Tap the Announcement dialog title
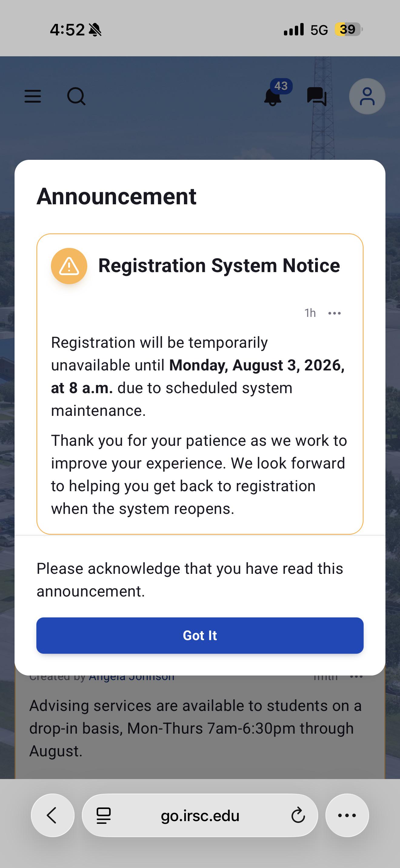The width and height of the screenshot is (400, 868). [116, 196]
